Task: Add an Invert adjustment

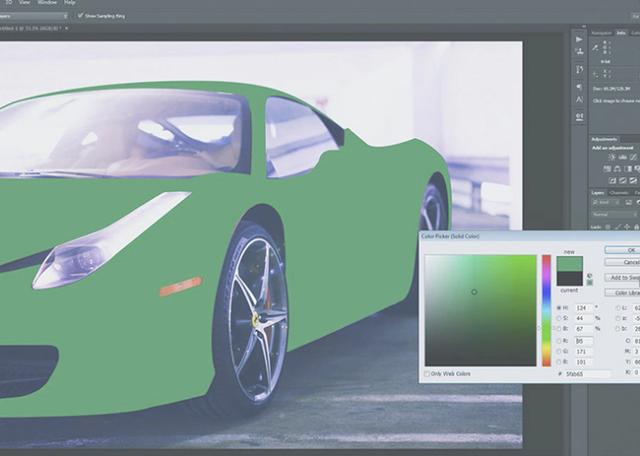Action: click(612, 180)
